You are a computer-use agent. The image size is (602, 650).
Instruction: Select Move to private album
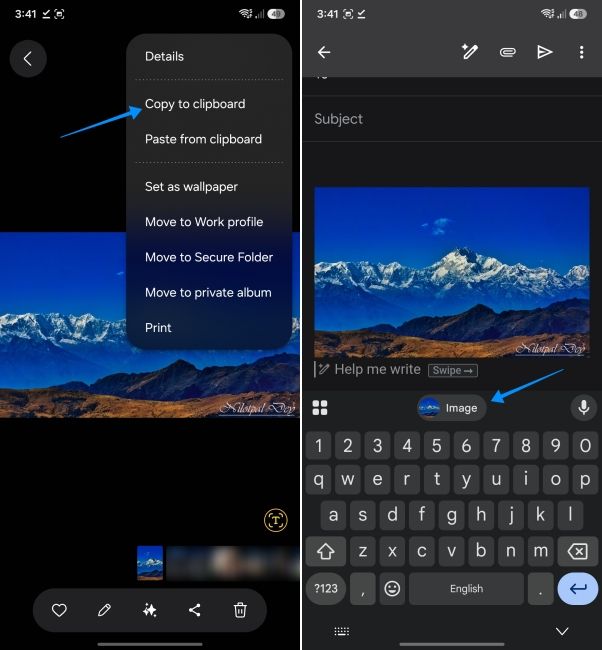tap(208, 293)
